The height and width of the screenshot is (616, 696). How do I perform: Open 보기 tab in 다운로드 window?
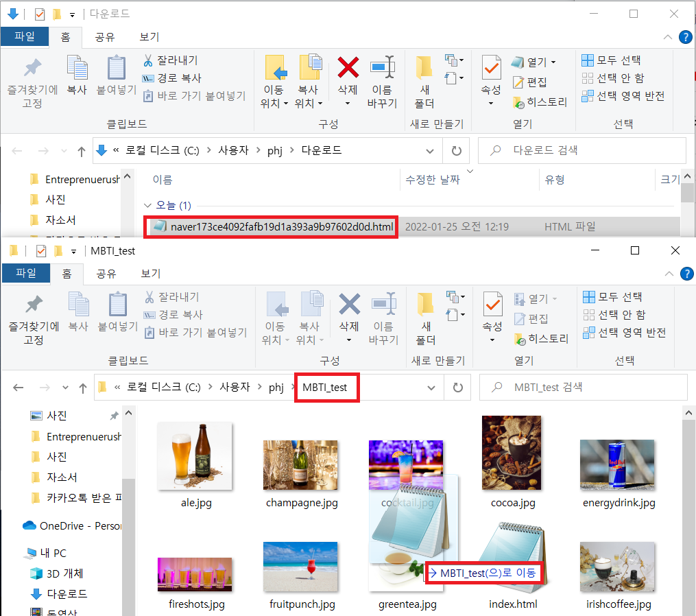149,37
